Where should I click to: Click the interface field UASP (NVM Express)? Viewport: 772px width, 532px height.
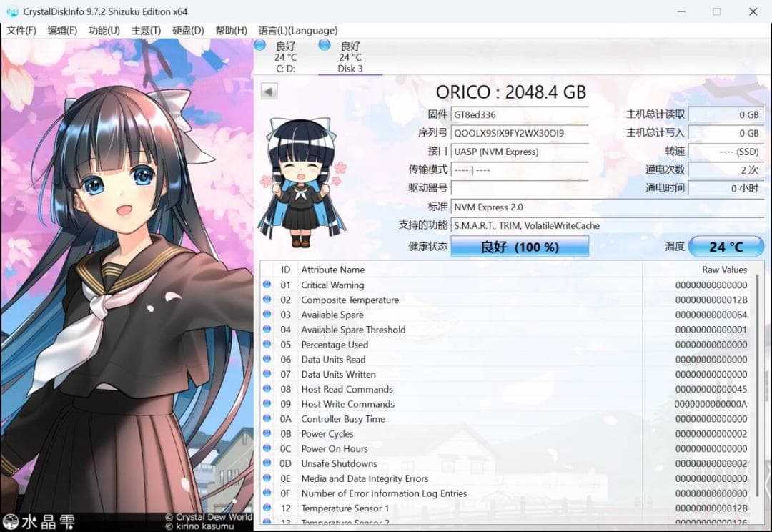click(520, 152)
